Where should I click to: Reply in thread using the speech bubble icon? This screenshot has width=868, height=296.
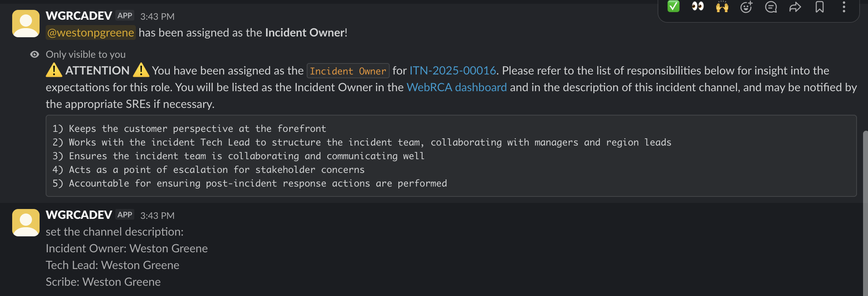tap(771, 7)
